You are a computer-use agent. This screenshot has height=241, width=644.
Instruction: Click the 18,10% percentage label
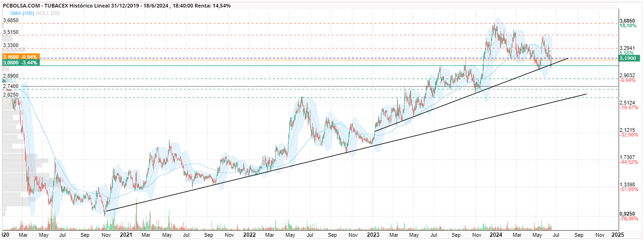(628, 26)
